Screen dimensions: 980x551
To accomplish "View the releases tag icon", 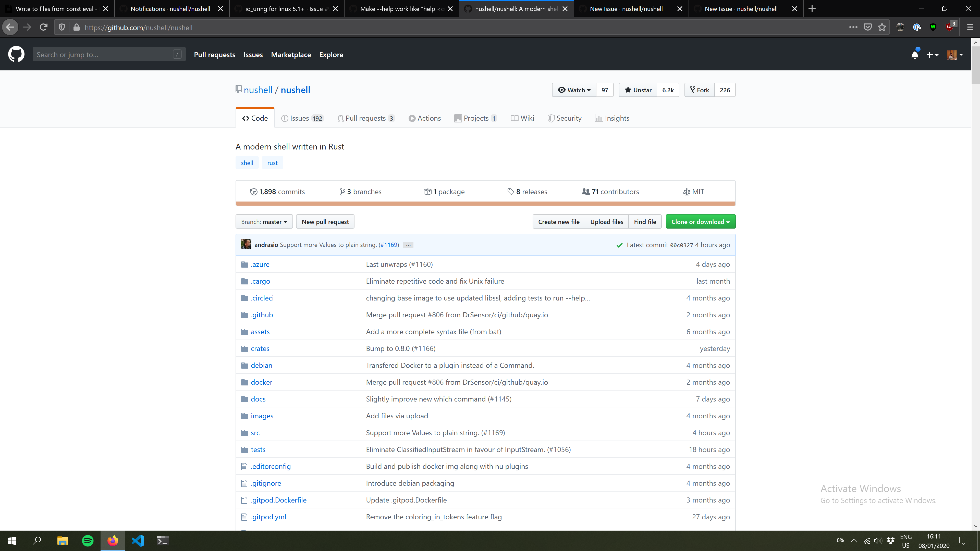I will click(511, 192).
